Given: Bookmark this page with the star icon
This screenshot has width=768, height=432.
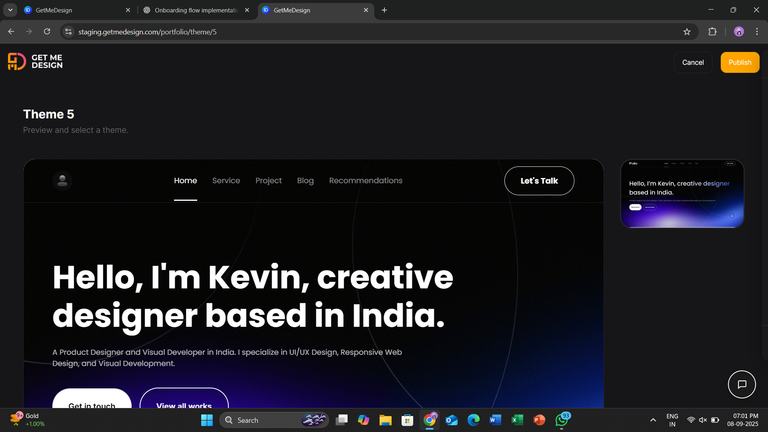Looking at the screenshot, I should coord(687,32).
